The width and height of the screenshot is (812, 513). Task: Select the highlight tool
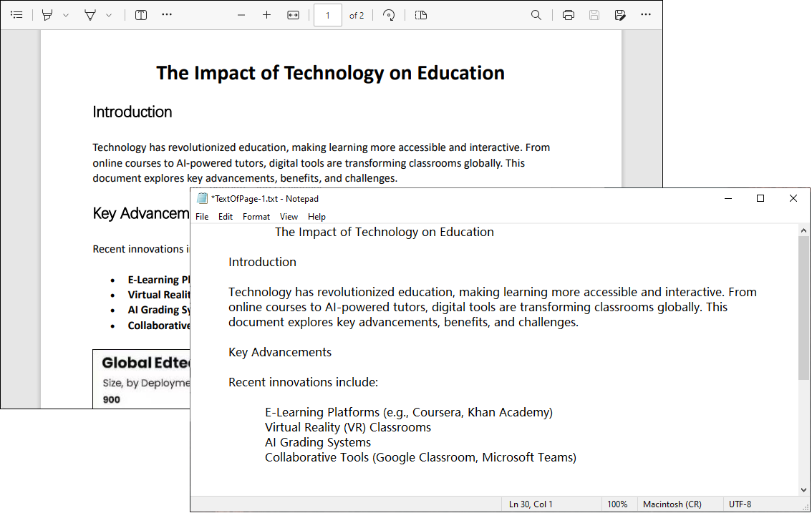click(47, 15)
